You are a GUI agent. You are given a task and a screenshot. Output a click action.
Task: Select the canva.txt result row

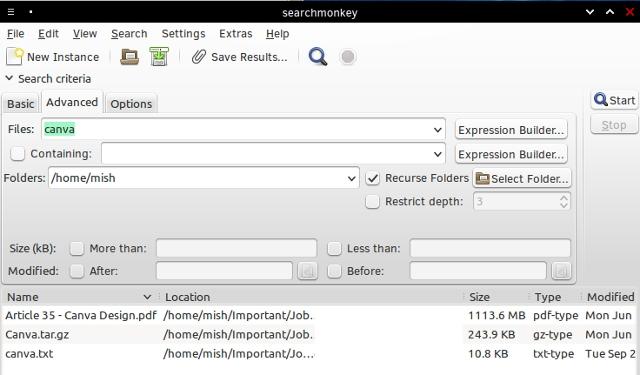(x=320, y=354)
